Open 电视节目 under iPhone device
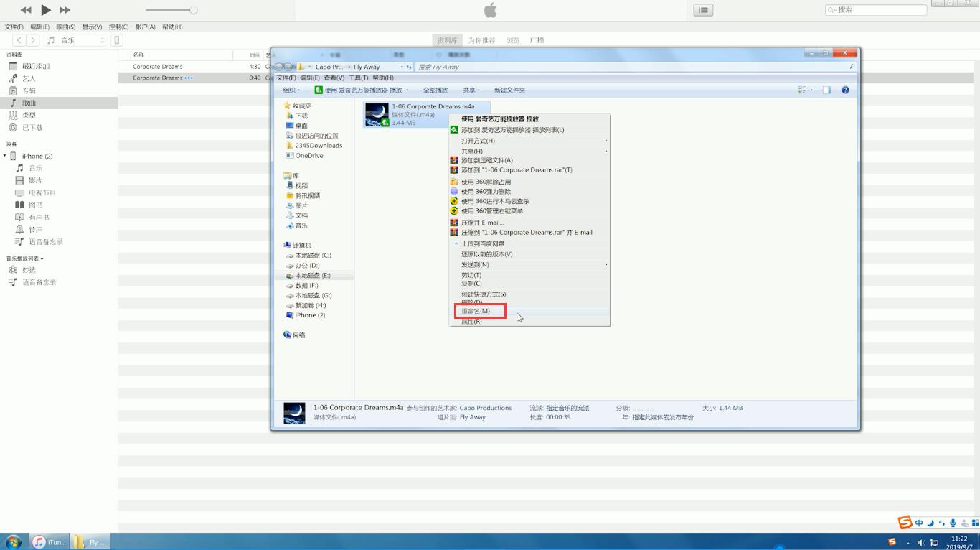The width and height of the screenshot is (980, 550). (x=42, y=192)
